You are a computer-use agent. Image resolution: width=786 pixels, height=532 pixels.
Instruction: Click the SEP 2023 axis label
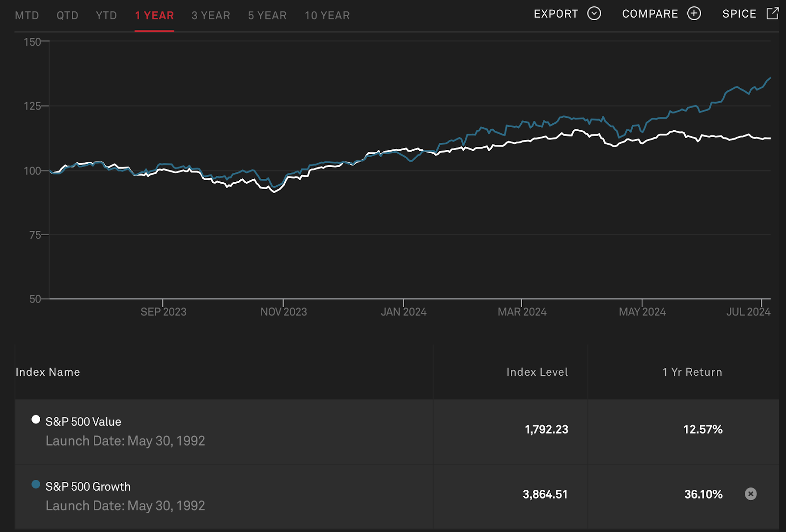click(x=164, y=312)
